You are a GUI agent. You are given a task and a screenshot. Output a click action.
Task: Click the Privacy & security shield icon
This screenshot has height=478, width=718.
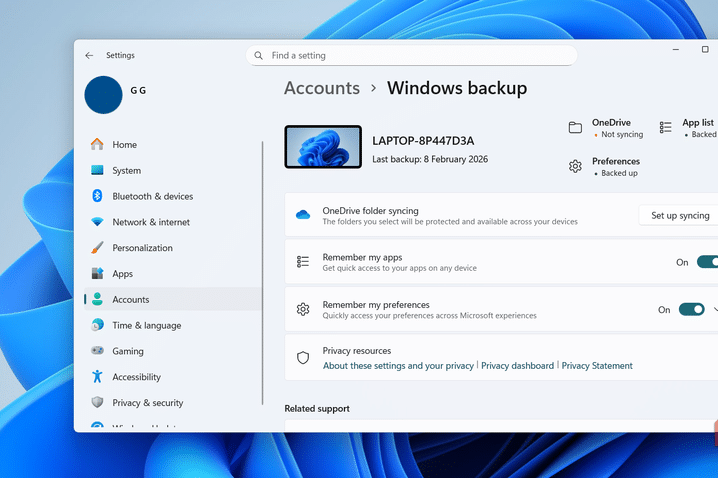coord(97,402)
